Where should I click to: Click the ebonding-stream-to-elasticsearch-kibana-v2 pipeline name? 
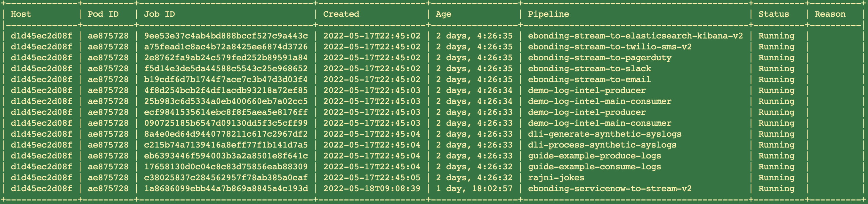pyautogui.click(x=635, y=36)
